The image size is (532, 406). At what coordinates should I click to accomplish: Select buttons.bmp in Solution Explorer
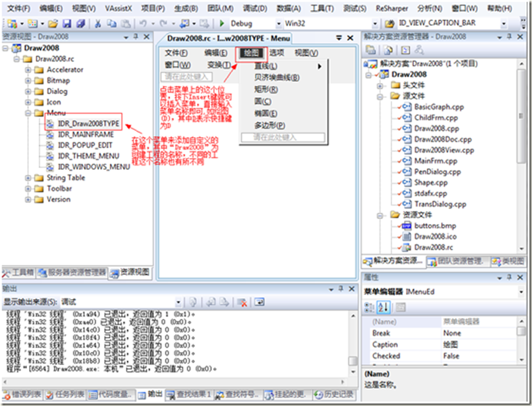(435, 226)
